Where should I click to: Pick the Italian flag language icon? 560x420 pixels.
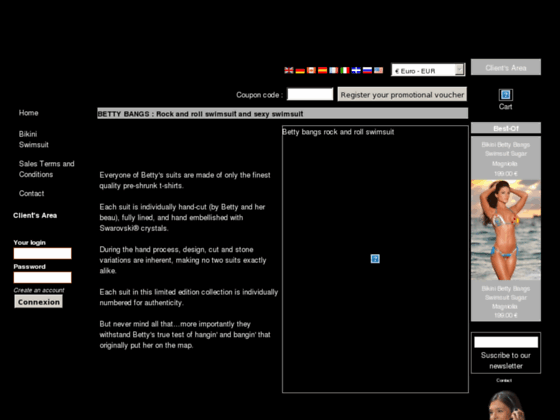click(x=345, y=70)
